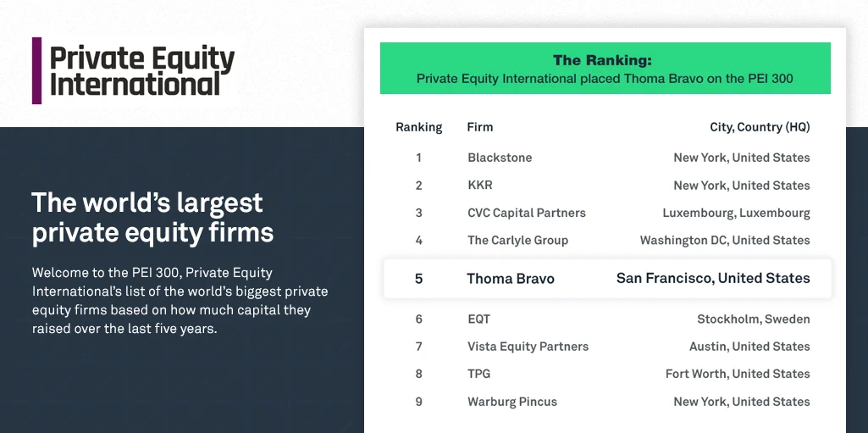Click the TPG firm name

(478, 374)
